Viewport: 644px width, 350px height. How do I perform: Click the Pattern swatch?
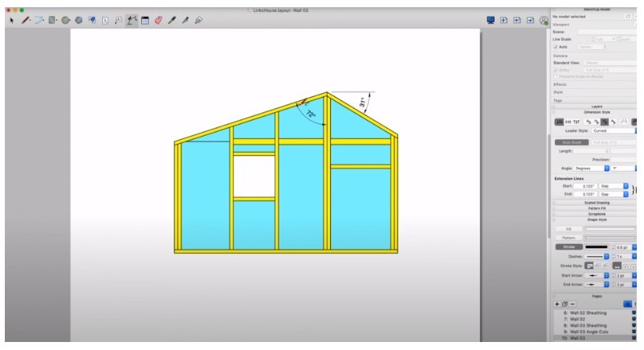[x=610, y=238]
